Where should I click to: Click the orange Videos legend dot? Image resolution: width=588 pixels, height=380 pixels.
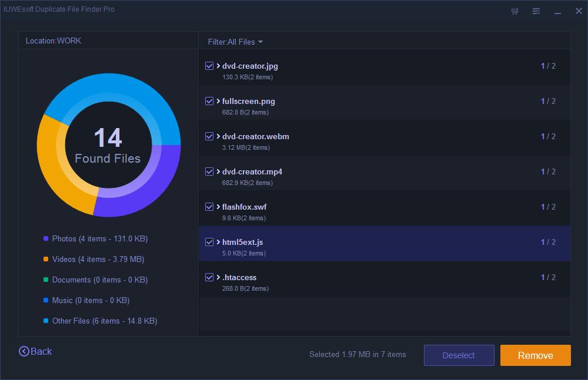coord(46,260)
